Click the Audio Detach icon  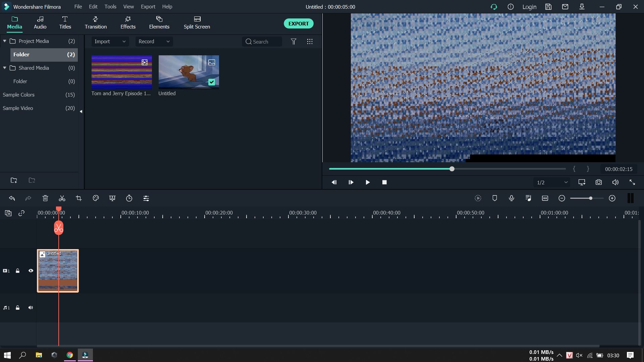[x=528, y=198]
